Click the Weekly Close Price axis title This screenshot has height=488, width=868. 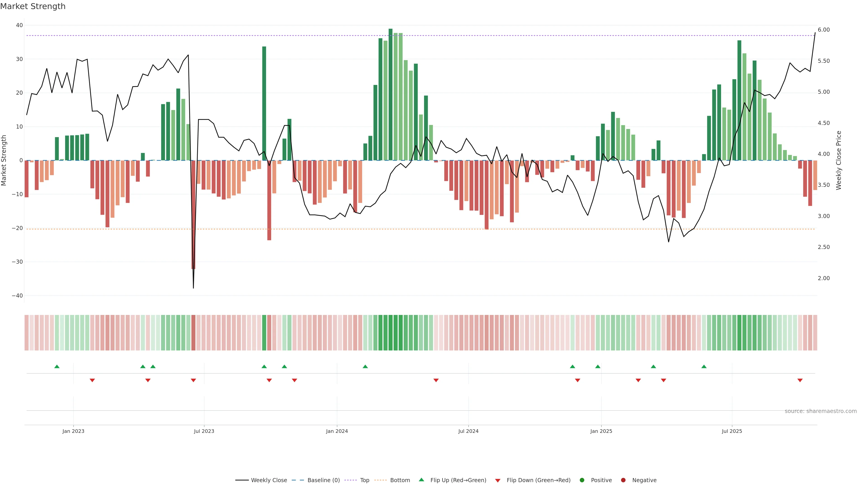pyautogui.click(x=839, y=160)
